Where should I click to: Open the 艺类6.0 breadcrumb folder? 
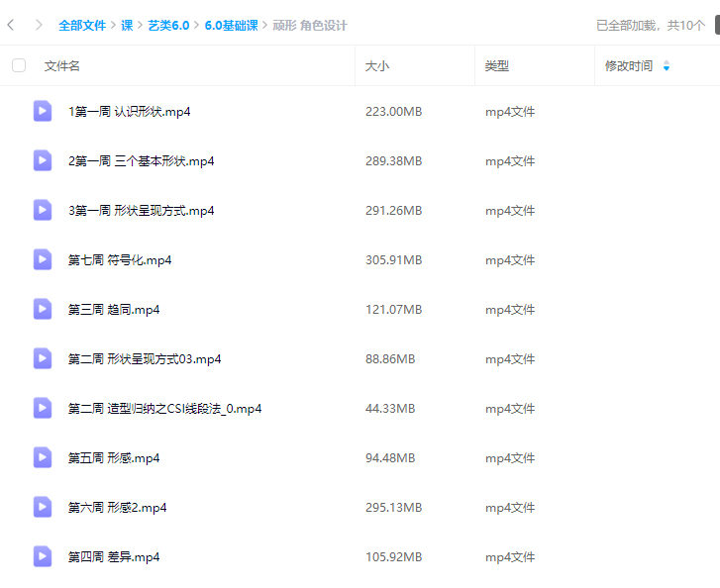(x=168, y=26)
